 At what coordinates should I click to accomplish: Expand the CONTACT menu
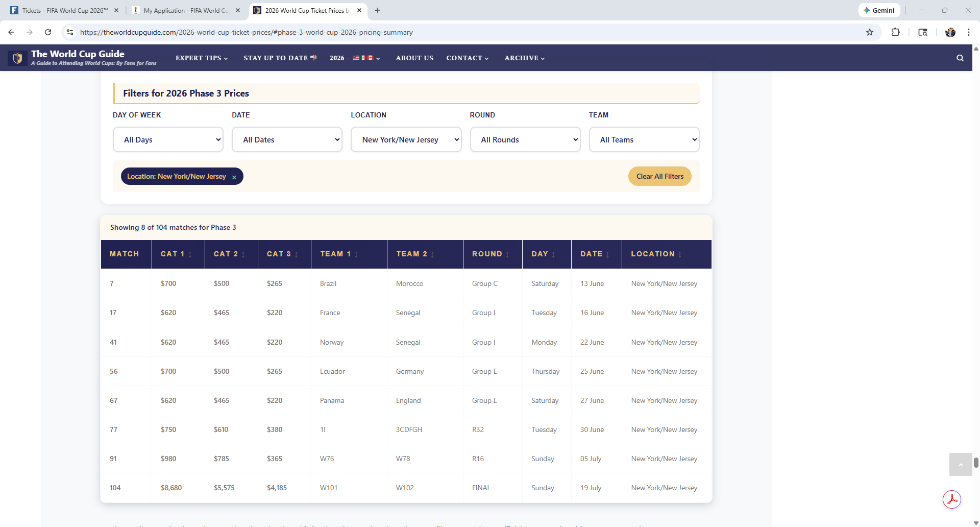coord(468,58)
